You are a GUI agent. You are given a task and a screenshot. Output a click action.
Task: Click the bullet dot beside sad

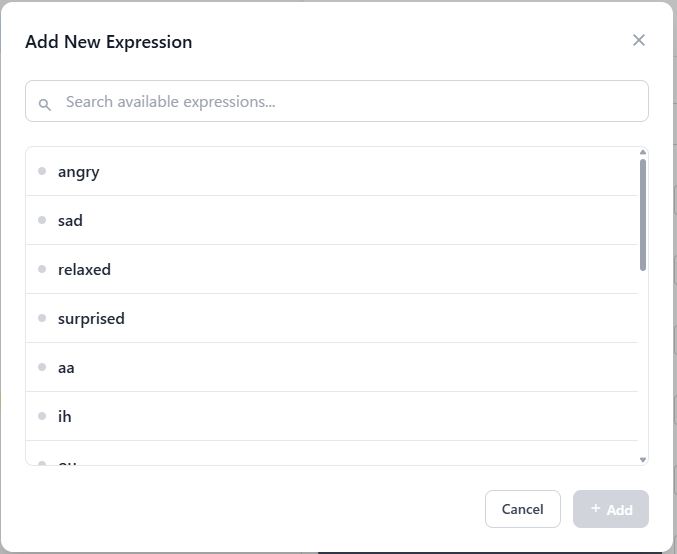coord(42,220)
